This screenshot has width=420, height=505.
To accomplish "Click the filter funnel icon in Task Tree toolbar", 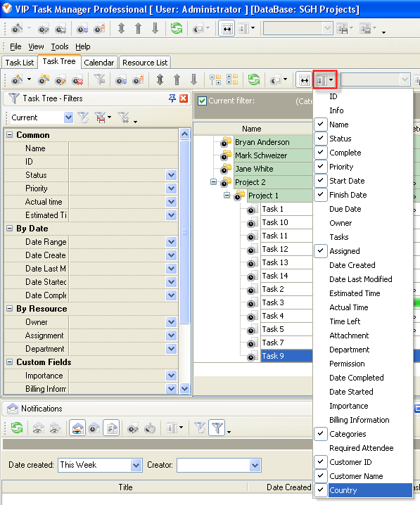I will [99, 79].
